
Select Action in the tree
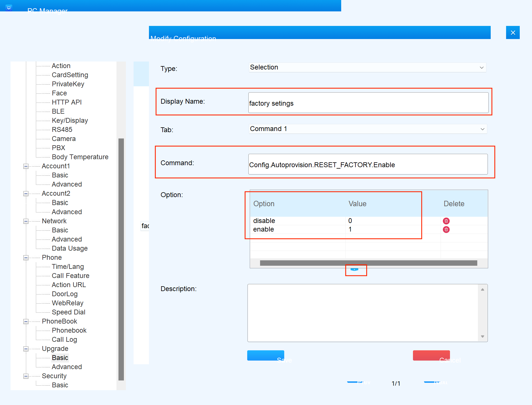point(61,66)
